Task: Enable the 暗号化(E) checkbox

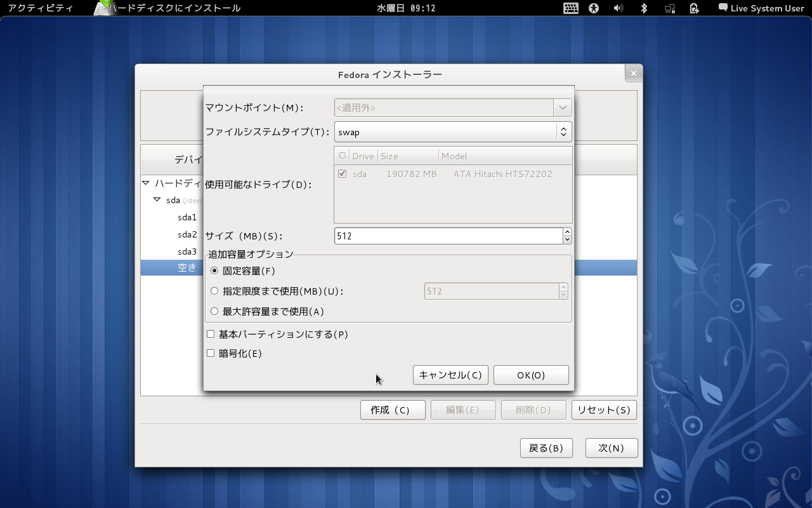Action: [211, 353]
